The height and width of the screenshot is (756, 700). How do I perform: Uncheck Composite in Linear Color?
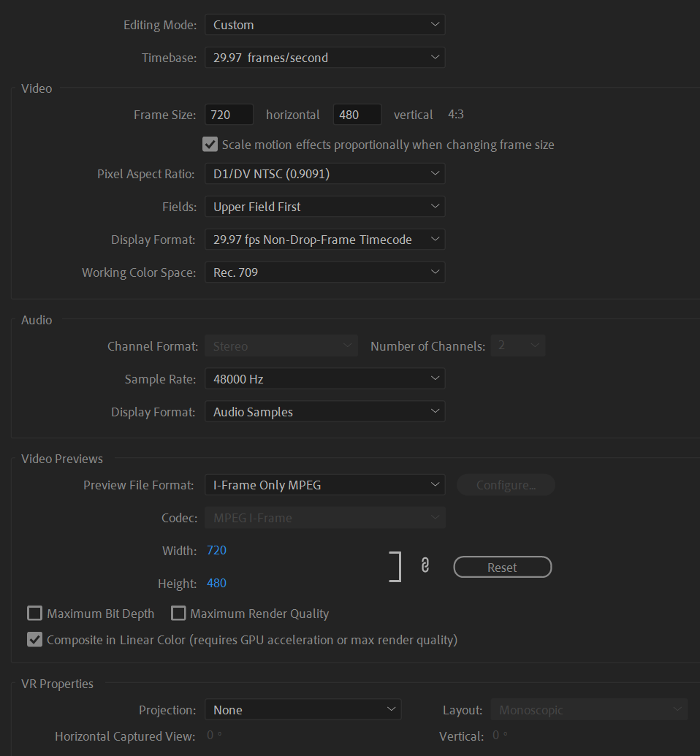34,639
